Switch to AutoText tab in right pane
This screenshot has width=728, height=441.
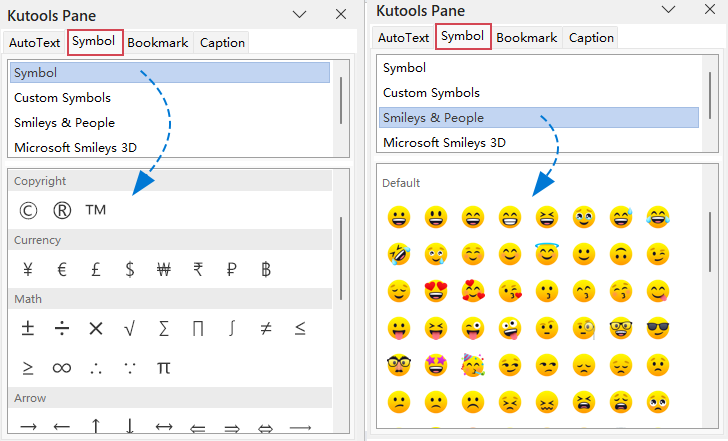[403, 38]
